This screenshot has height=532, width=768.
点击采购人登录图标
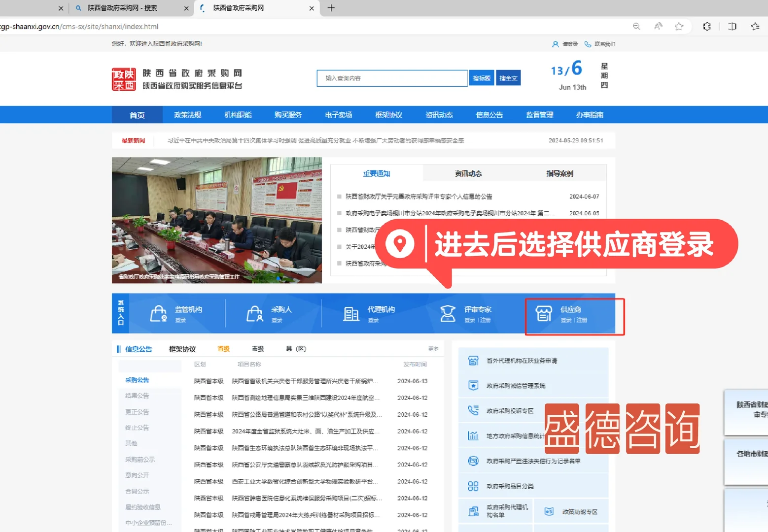[254, 313]
